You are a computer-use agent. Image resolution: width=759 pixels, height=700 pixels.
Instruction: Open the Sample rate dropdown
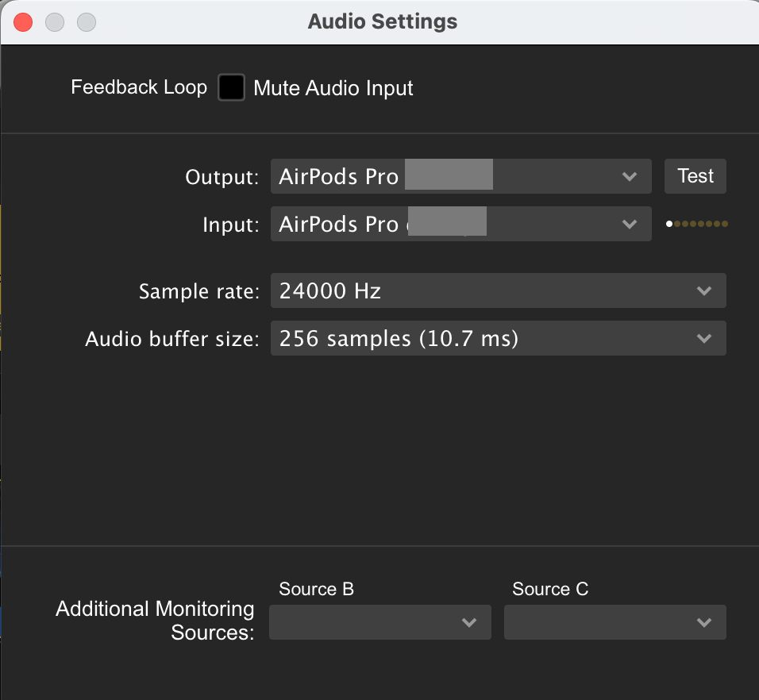pos(499,290)
